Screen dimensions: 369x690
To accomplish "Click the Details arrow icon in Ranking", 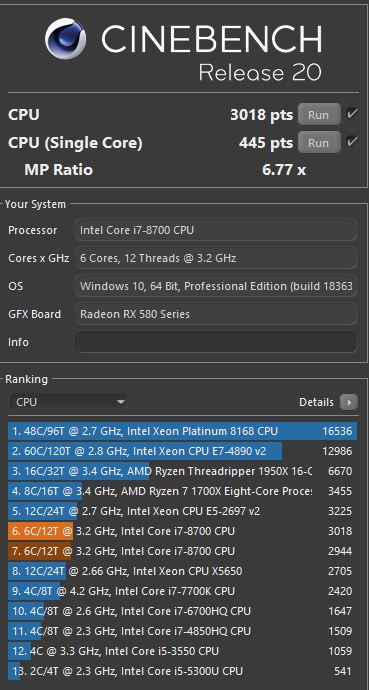I will coord(349,402).
